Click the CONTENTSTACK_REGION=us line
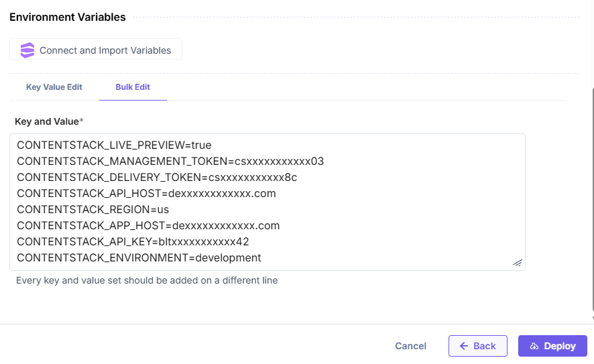The height and width of the screenshot is (364, 594). click(93, 209)
